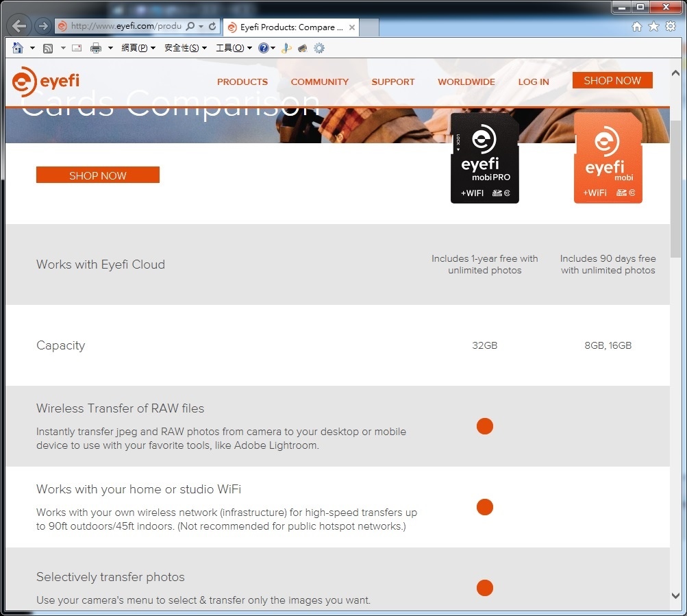The height and width of the screenshot is (616, 687).
Task: Click the orange dot for home or studio WiFi
Action: tap(484, 507)
